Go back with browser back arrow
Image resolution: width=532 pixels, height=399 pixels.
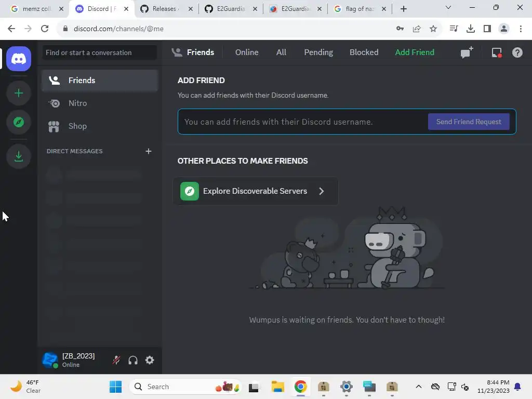11,29
